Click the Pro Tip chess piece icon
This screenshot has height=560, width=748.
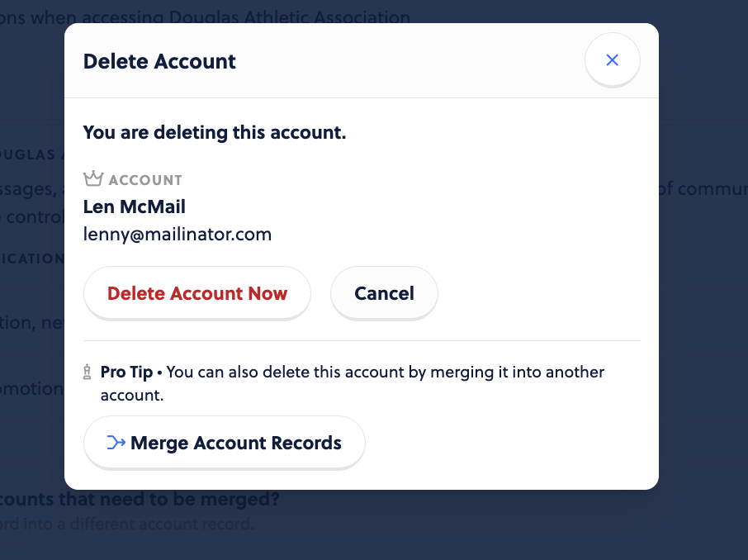click(x=87, y=372)
